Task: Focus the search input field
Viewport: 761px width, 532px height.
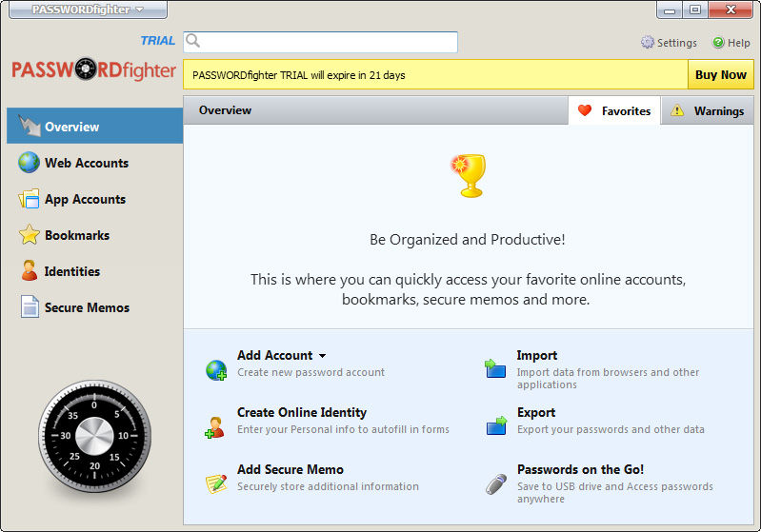Action: [320, 42]
